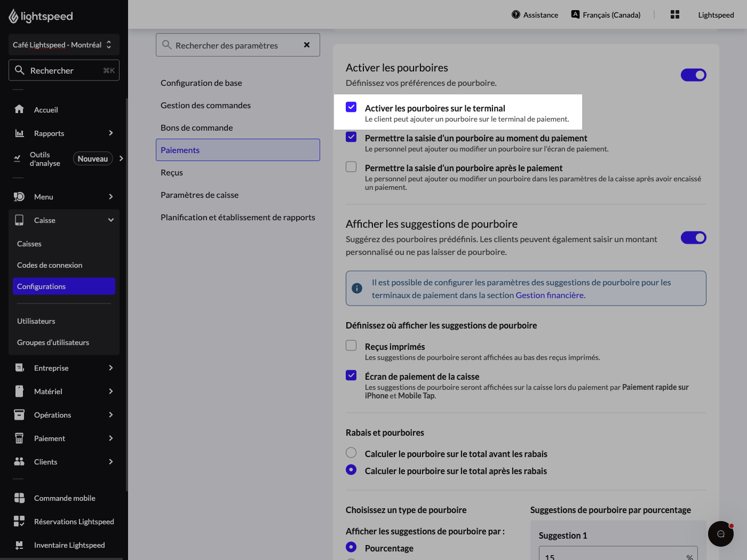Click the Clients people icon

[19, 462]
